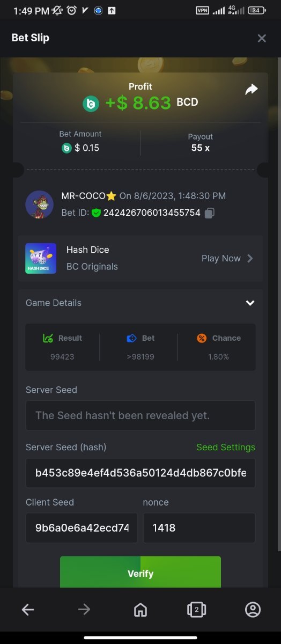Open Seed Settings link
The width and height of the screenshot is (281, 644).
pos(226,447)
